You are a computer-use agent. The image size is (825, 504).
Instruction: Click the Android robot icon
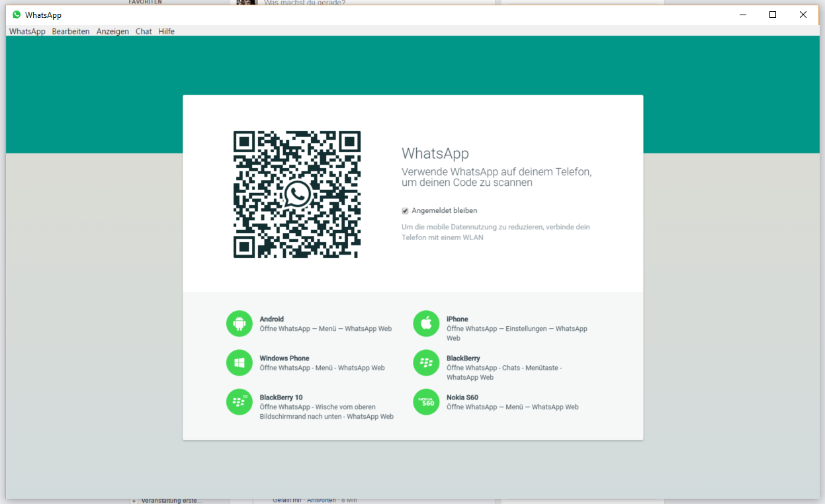tap(239, 323)
